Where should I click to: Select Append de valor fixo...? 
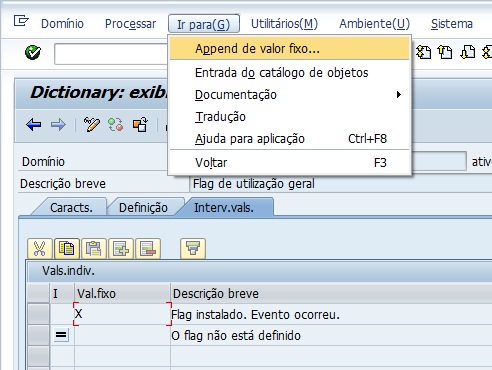[289, 49]
